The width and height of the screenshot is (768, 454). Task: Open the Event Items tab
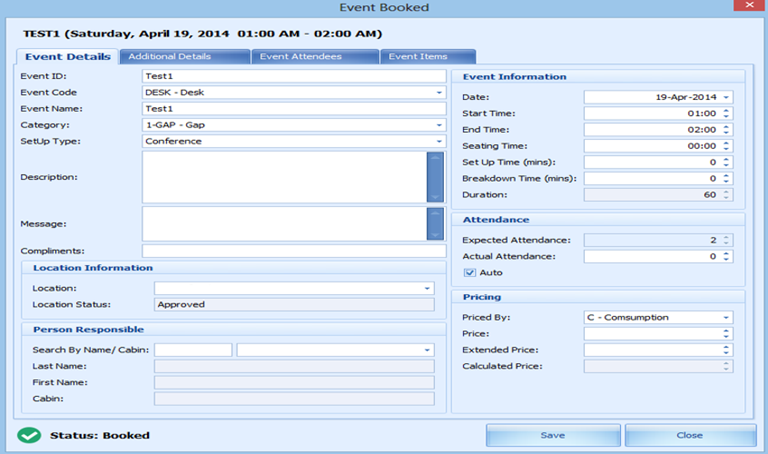click(x=428, y=56)
